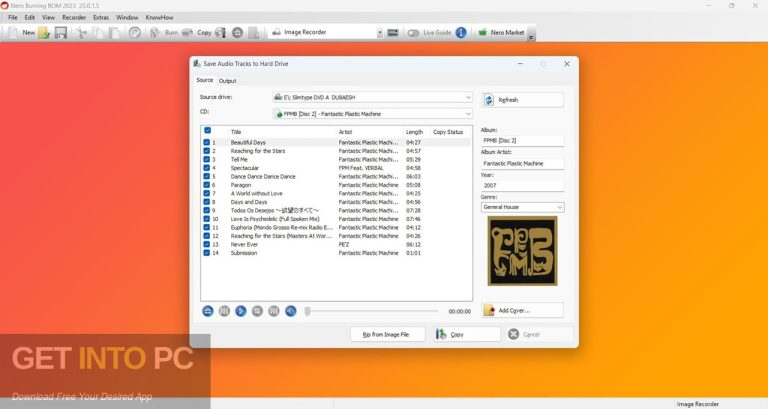Click the paste clipboard toolbar icon
Viewport: 768px width, 409px height.
click(x=114, y=32)
